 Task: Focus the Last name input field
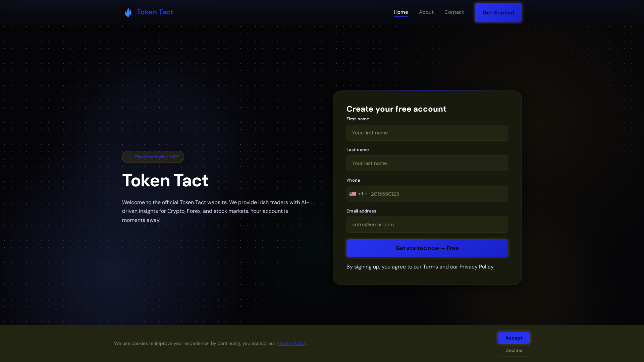click(x=427, y=163)
